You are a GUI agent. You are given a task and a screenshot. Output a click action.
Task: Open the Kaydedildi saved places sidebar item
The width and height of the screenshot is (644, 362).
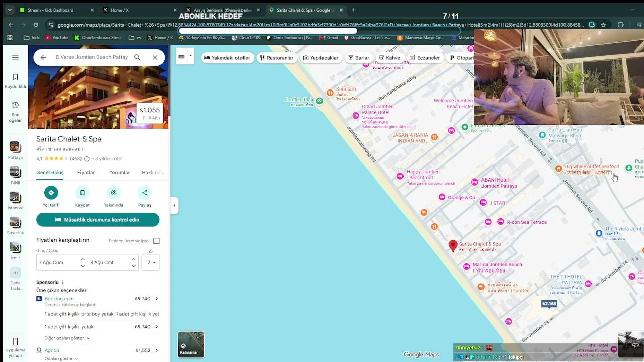point(15,81)
